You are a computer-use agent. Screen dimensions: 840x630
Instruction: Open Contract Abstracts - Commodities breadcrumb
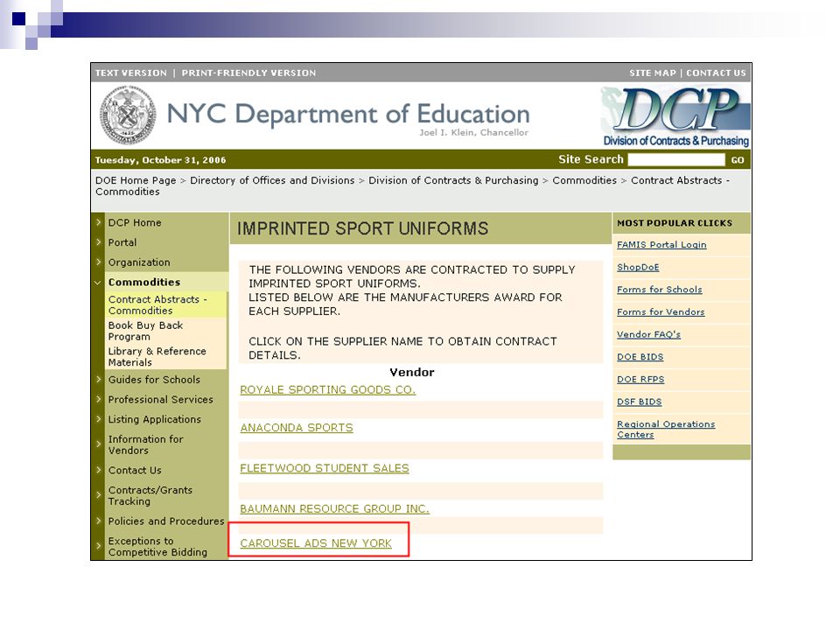[x=412, y=185]
